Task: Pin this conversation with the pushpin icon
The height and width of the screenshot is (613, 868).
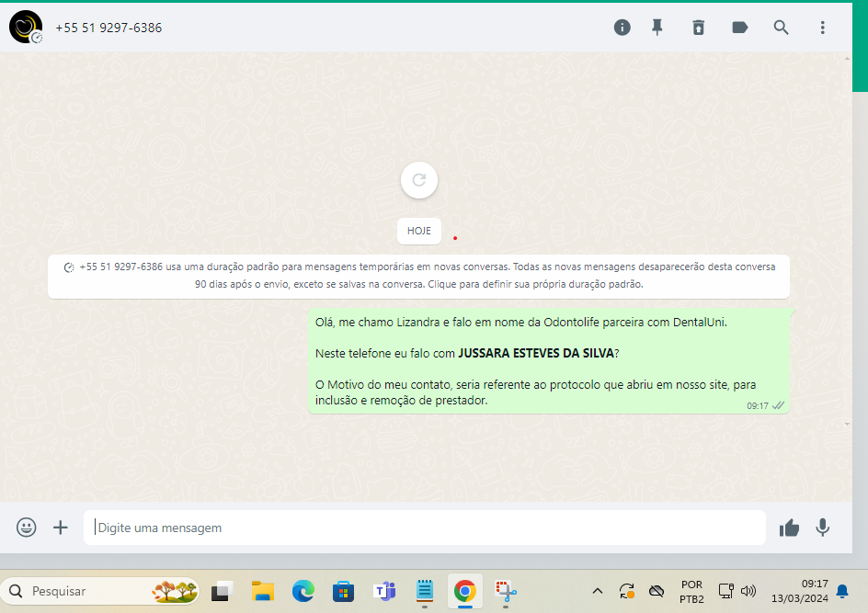Action: click(x=657, y=27)
